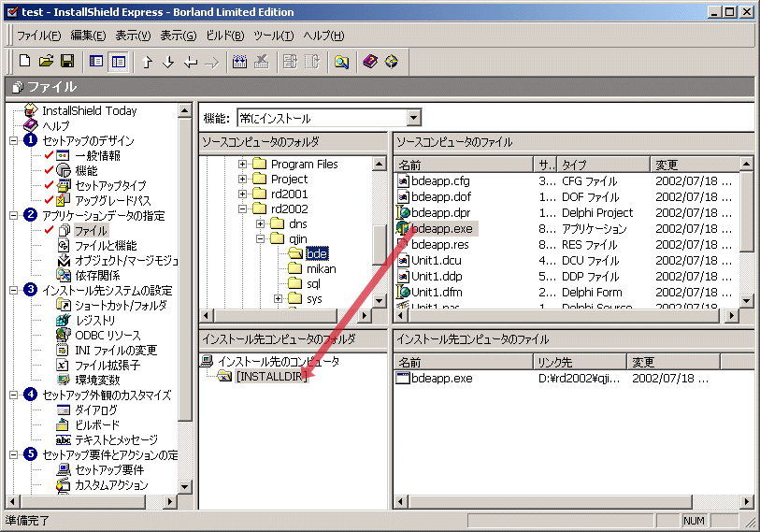760x532 pixels.
Task: Click right arrow of left tree horizontal scrollbar
Action: [169, 501]
